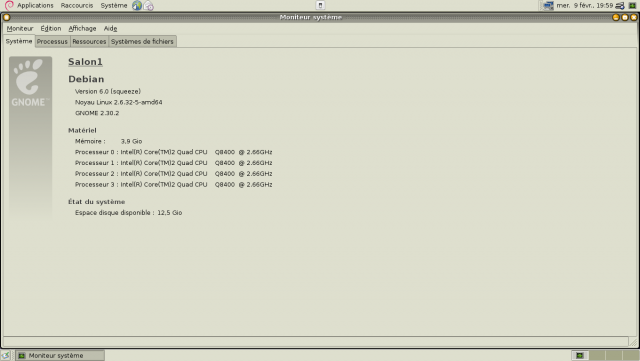This screenshot has height=361, width=640.
Task: Click the memory value 3,9 Gio
Action: [x=131, y=141]
